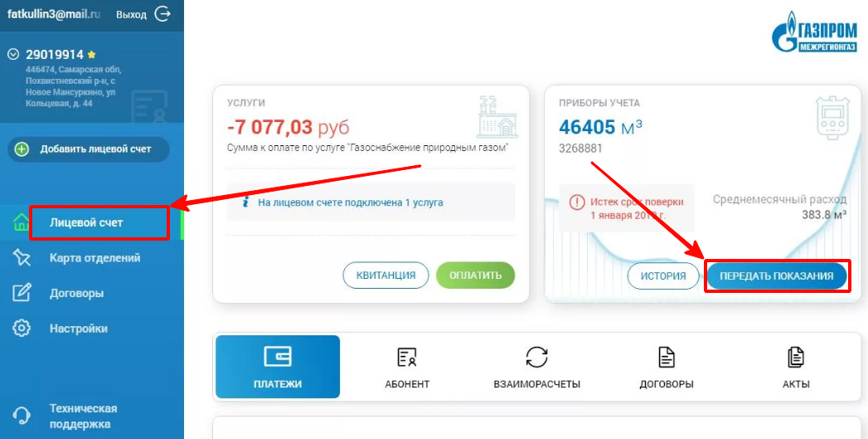The width and height of the screenshot is (868, 439).
Task: Click the green Оплатить button
Action: (476, 275)
